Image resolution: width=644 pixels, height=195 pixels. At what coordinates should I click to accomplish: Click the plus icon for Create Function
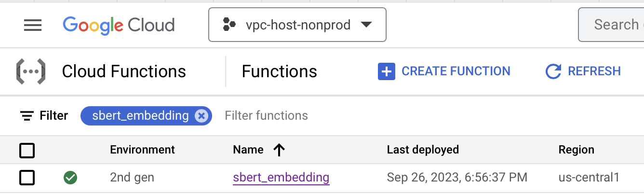click(x=387, y=71)
